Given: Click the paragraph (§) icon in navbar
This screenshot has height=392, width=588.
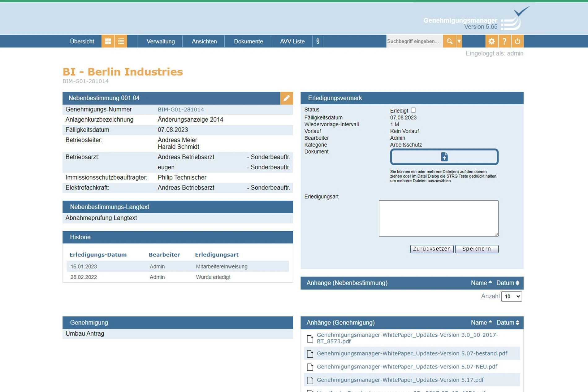Looking at the screenshot, I should click(x=318, y=41).
